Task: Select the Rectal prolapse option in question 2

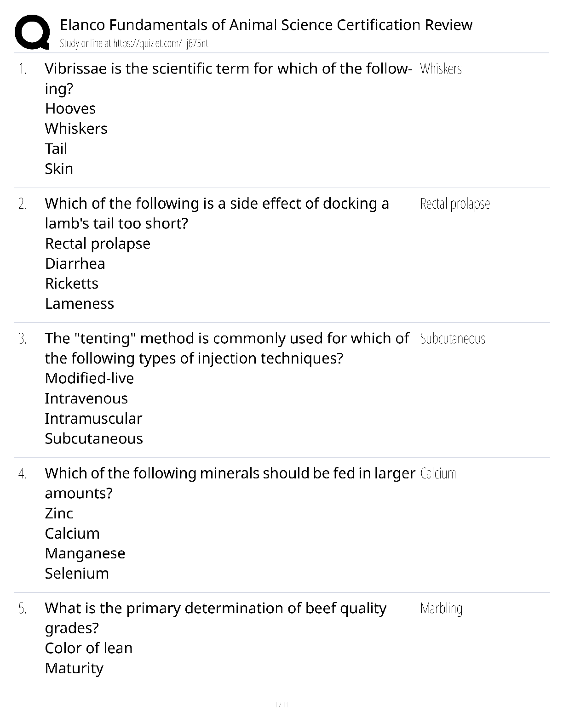Action: point(98,244)
